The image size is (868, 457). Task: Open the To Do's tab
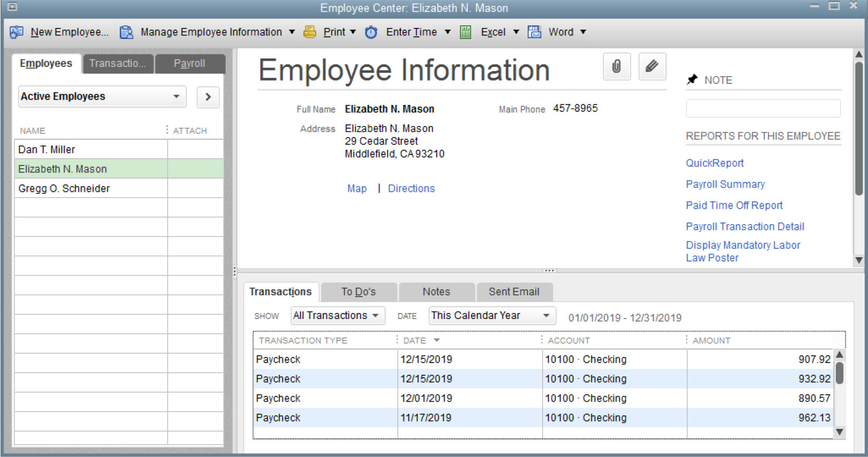pyautogui.click(x=359, y=292)
